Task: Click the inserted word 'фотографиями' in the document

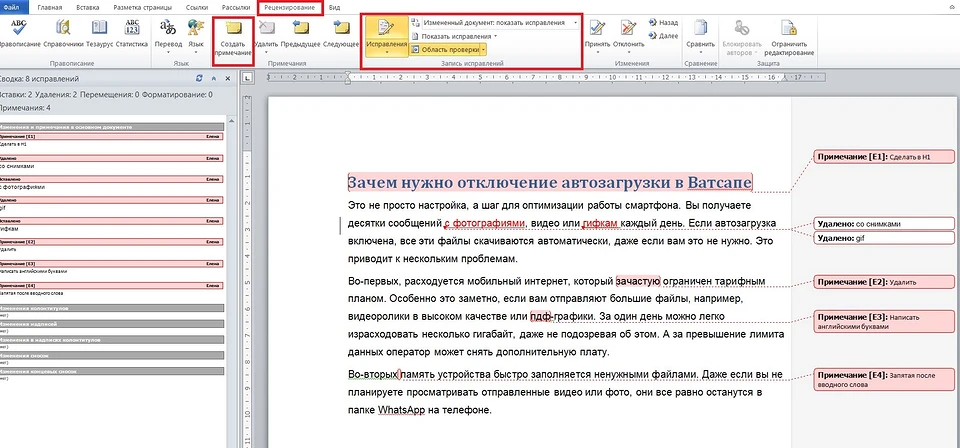Action: click(489, 223)
